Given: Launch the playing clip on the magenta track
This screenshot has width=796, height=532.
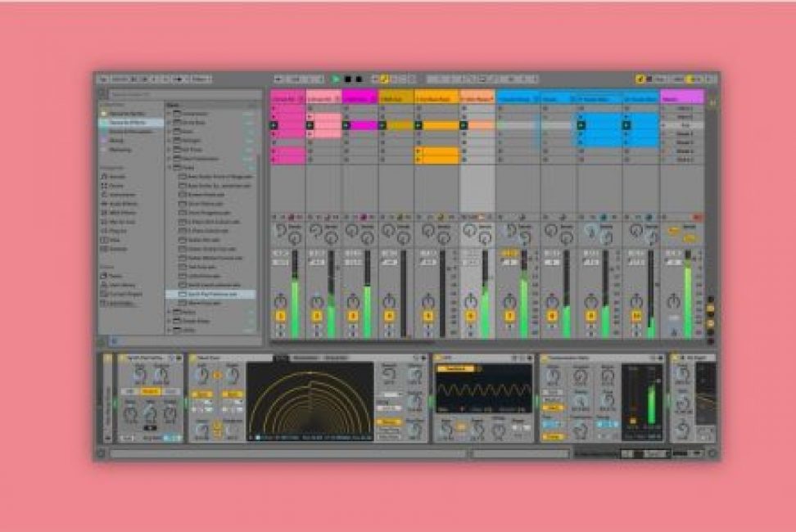Looking at the screenshot, I should 346,125.
